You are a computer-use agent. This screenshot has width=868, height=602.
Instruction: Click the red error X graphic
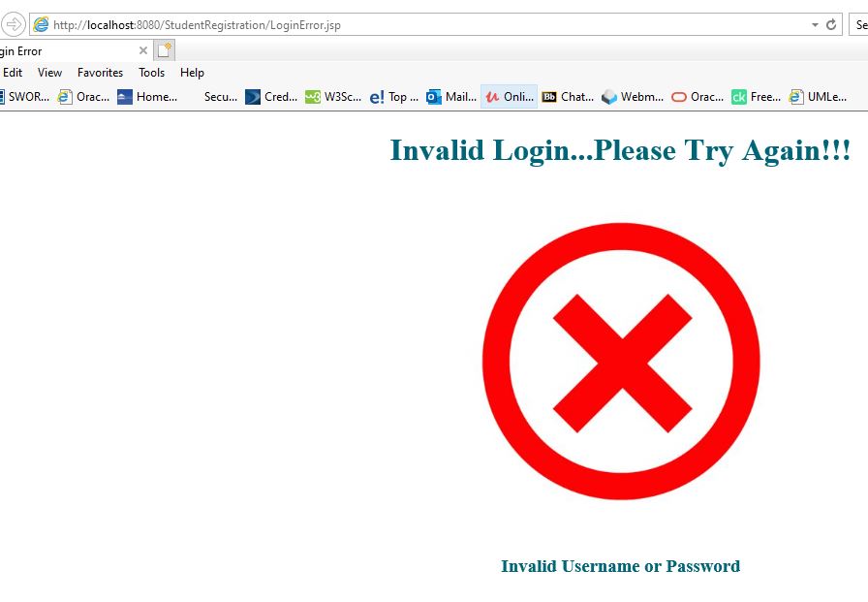(x=619, y=360)
